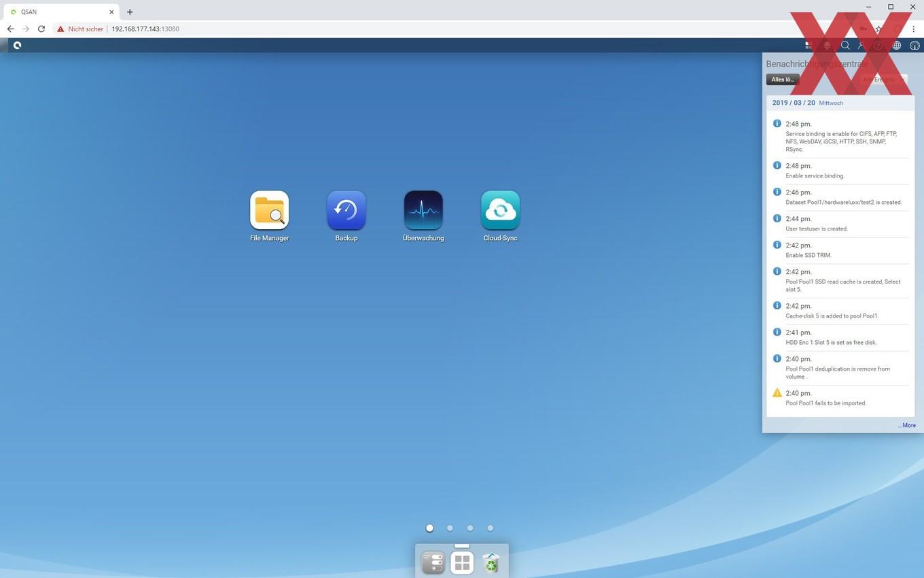
Task: Select 'Enable service binding.' notification
Action: click(x=841, y=171)
